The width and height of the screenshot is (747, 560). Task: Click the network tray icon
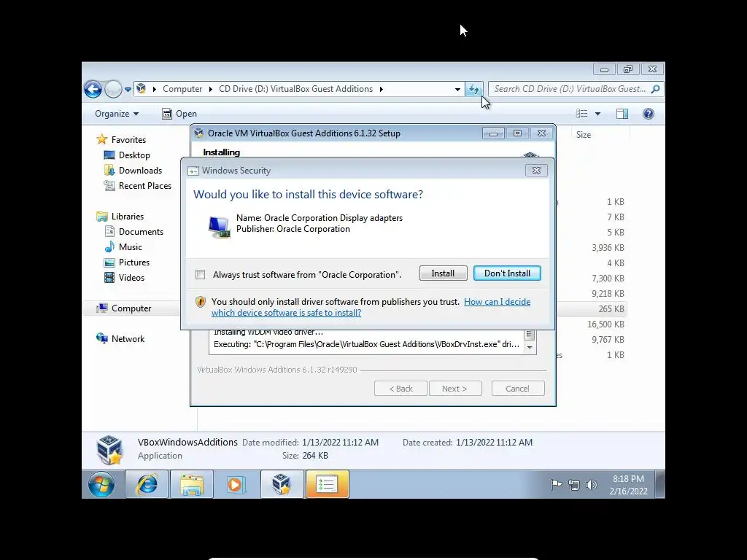574,485
